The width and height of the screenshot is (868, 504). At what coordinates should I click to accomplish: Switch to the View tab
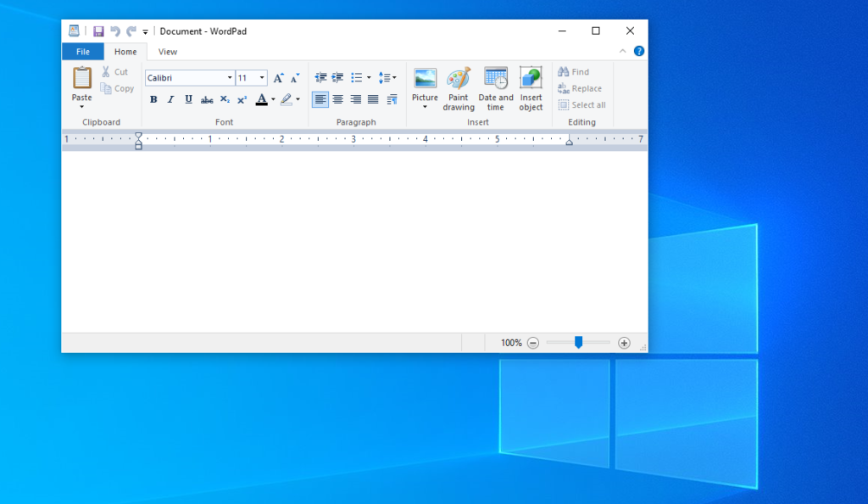coord(168,52)
